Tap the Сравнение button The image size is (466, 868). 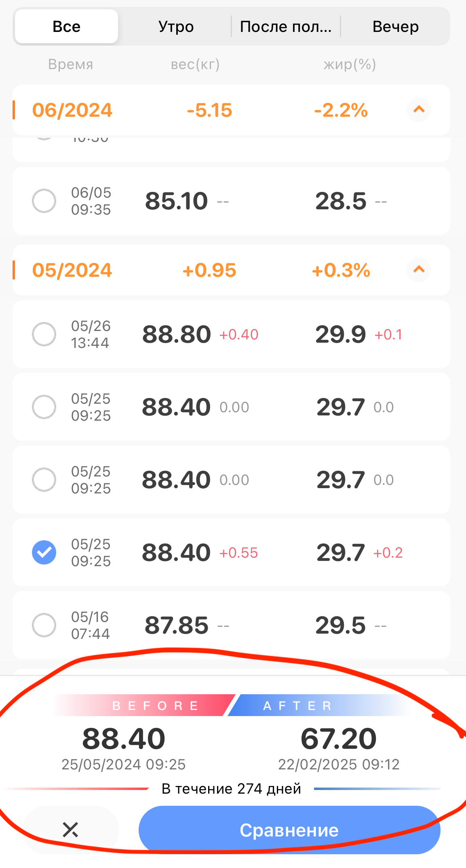click(x=289, y=830)
